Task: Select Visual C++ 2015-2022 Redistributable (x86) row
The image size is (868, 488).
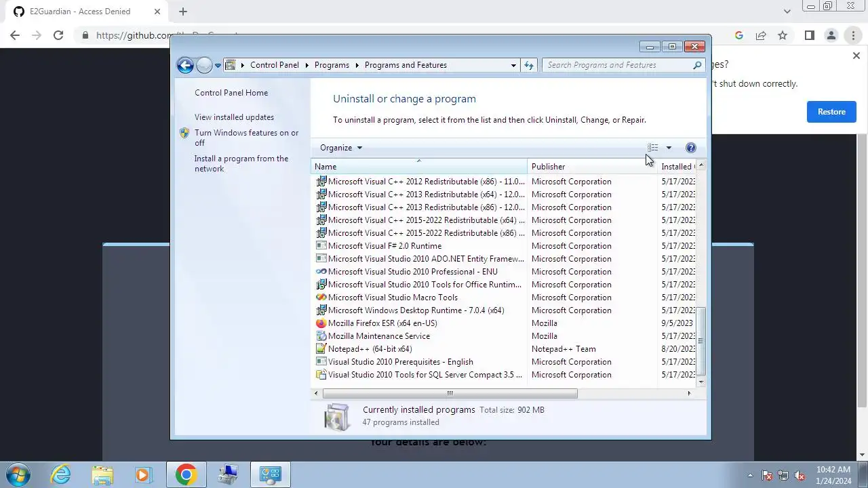Action: coord(503,233)
